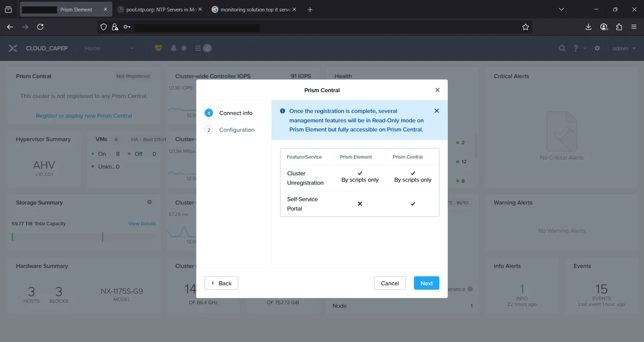This screenshot has width=644, height=342.
Task: Open the settings gear in header
Action: coord(597,48)
